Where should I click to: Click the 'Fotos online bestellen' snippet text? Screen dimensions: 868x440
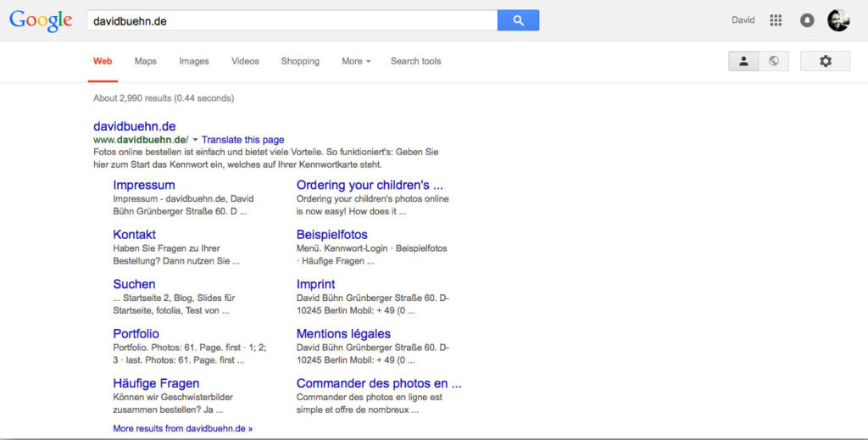click(x=265, y=159)
